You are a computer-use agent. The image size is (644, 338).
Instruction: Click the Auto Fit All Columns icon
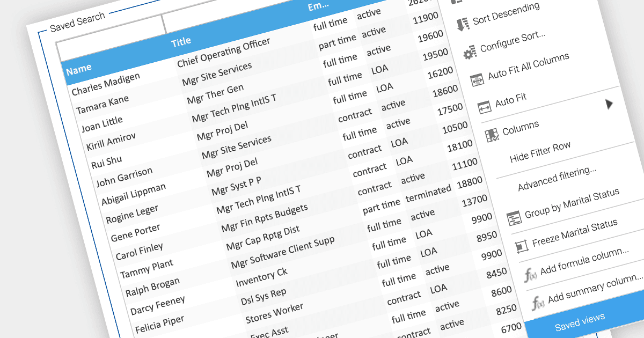477,80
